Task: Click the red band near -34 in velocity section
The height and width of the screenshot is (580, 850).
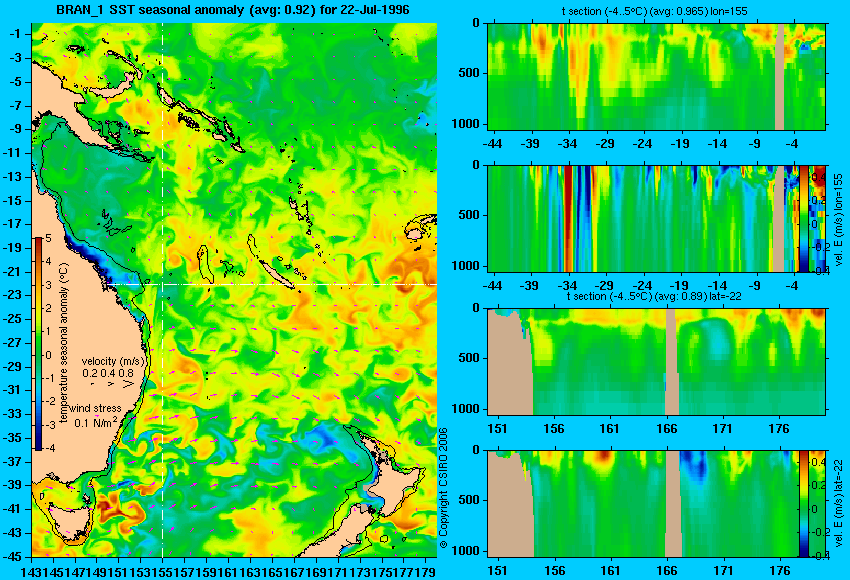Action: click(568, 218)
